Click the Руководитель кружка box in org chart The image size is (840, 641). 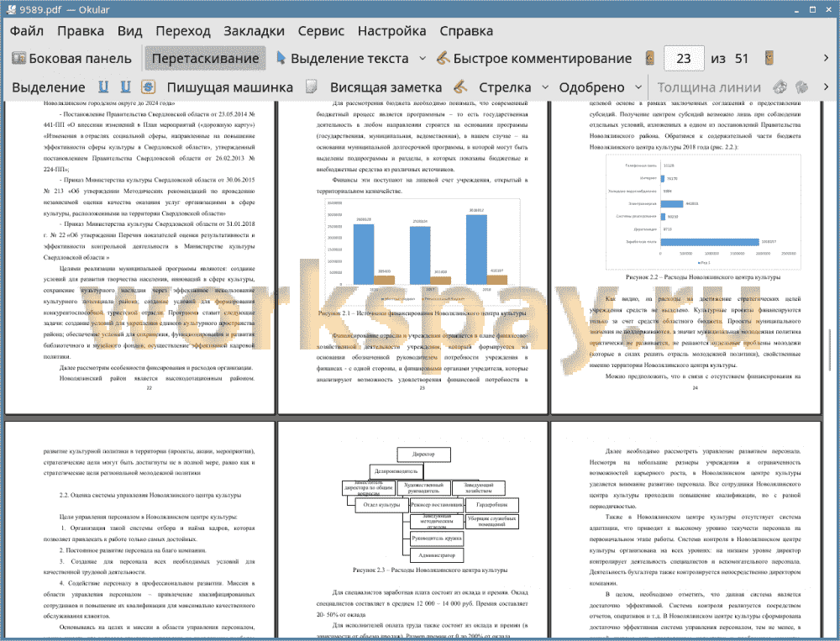437,539
